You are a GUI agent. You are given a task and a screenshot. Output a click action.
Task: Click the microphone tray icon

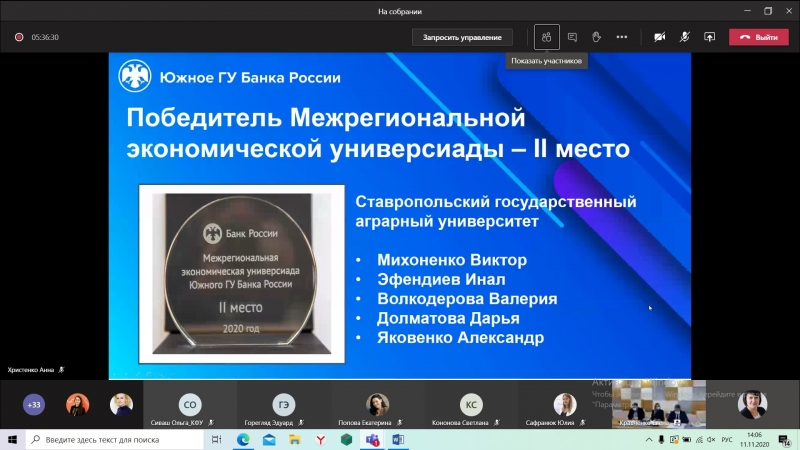click(x=661, y=439)
